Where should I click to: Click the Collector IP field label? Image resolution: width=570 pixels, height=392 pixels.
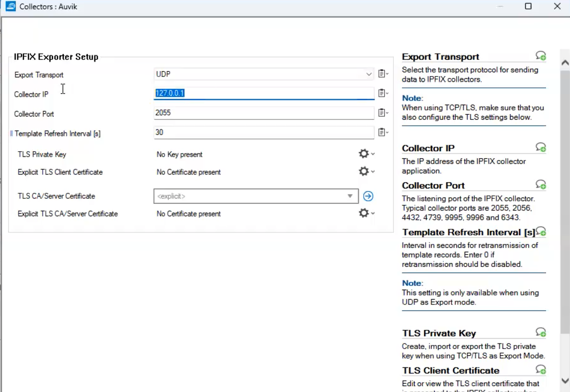[x=31, y=94]
